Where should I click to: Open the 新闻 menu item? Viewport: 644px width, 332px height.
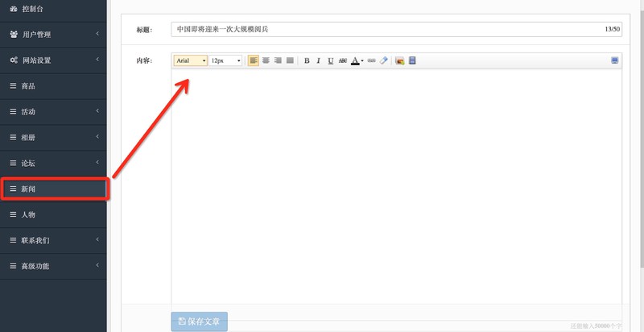pos(53,189)
